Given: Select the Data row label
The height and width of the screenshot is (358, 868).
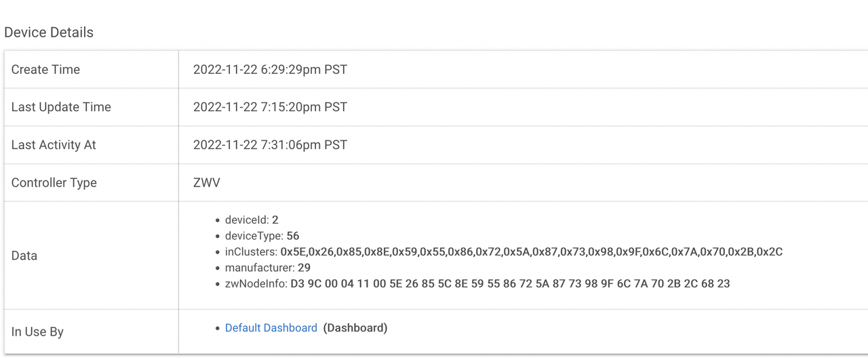Looking at the screenshot, I should [x=24, y=256].
